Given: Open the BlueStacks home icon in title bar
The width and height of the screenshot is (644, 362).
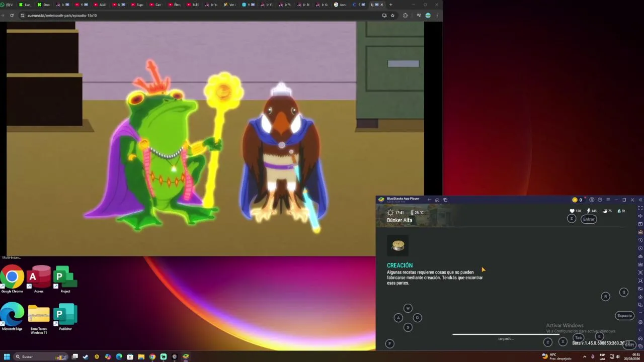Looking at the screenshot, I should coord(437,200).
